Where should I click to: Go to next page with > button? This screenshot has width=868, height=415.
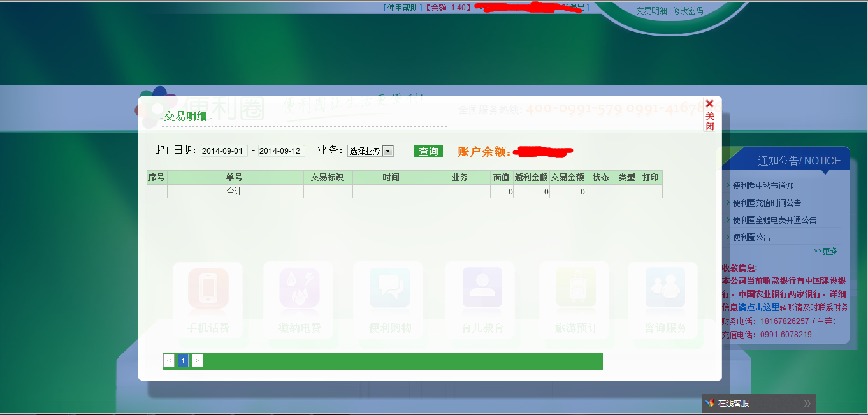(198, 361)
